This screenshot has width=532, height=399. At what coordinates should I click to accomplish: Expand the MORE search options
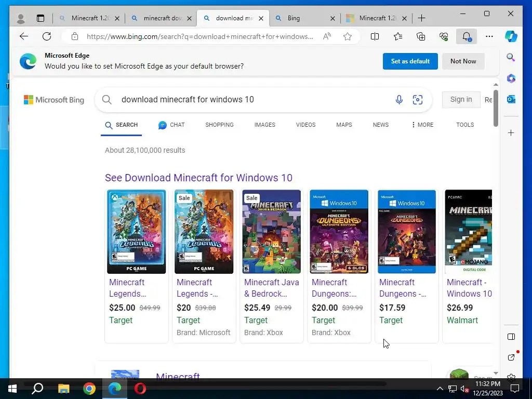pyautogui.click(x=422, y=125)
